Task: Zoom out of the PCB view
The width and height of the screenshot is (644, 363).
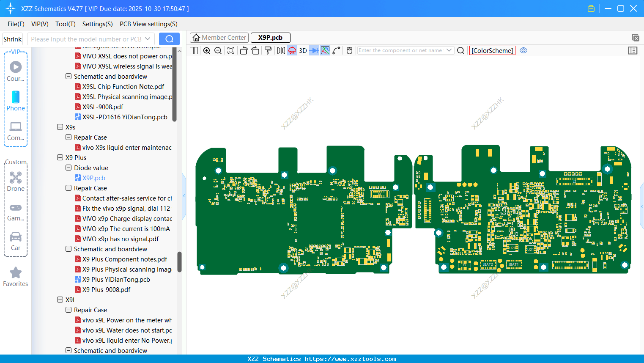Action: (218, 50)
